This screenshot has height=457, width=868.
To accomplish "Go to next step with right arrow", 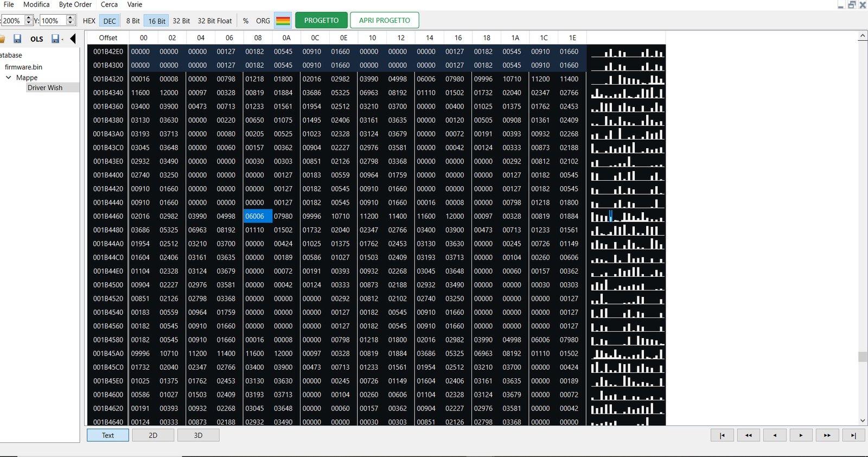I will 801,435.
